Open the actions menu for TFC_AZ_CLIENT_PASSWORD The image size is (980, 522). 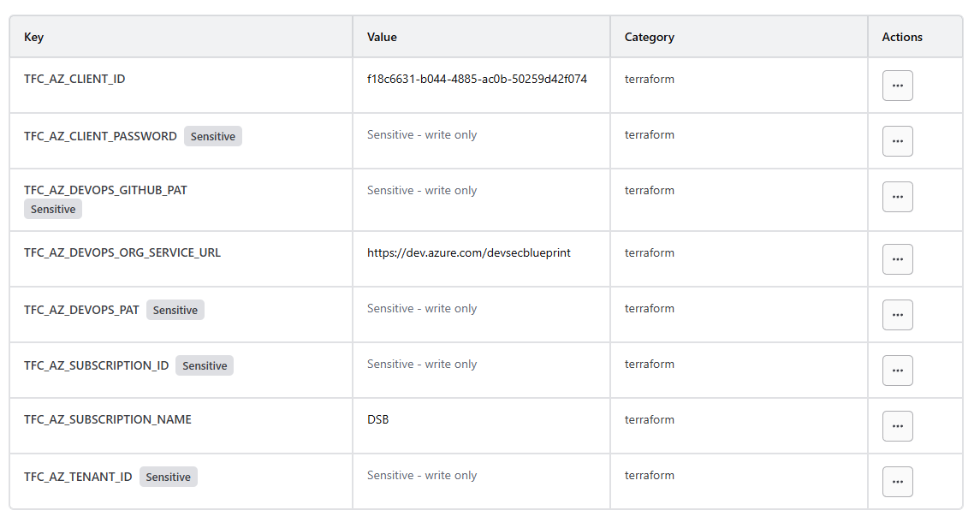[x=897, y=140]
